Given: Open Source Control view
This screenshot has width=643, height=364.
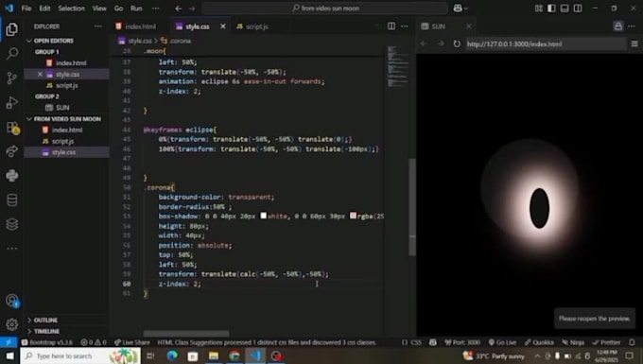Looking at the screenshot, I should tap(12, 78).
